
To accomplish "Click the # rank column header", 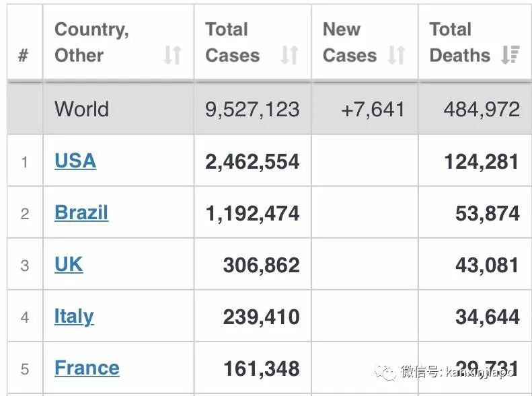I will (x=24, y=55).
